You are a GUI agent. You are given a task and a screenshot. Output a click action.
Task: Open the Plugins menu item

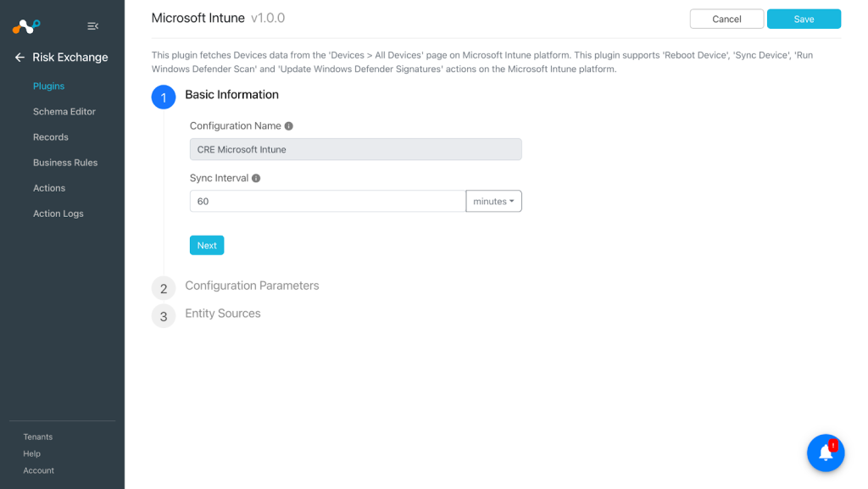tap(48, 86)
